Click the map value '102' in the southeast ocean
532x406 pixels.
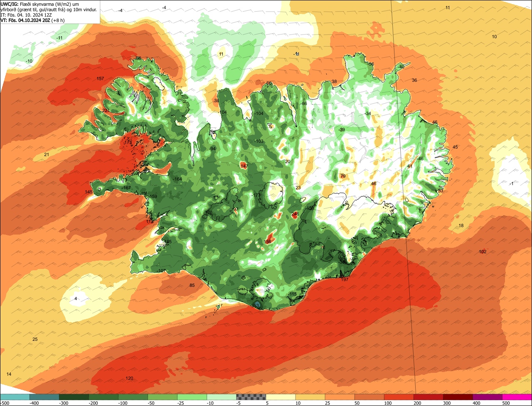483,252
